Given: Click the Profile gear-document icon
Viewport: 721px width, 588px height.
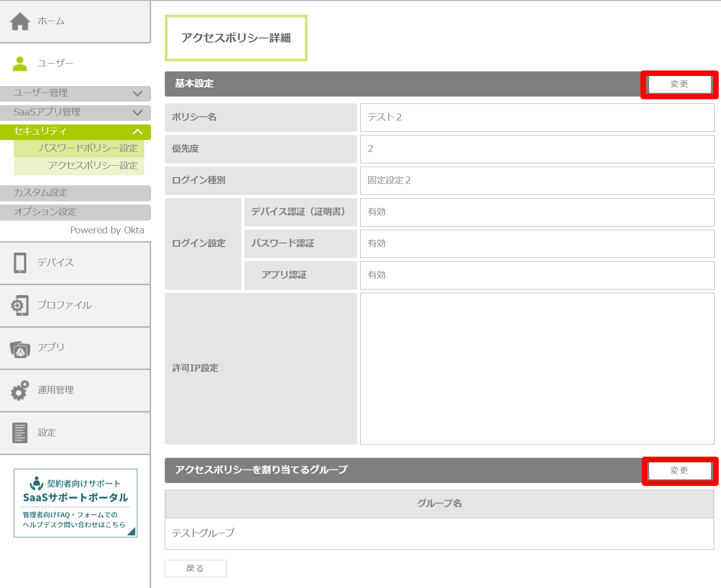Looking at the screenshot, I should pyautogui.click(x=20, y=305).
